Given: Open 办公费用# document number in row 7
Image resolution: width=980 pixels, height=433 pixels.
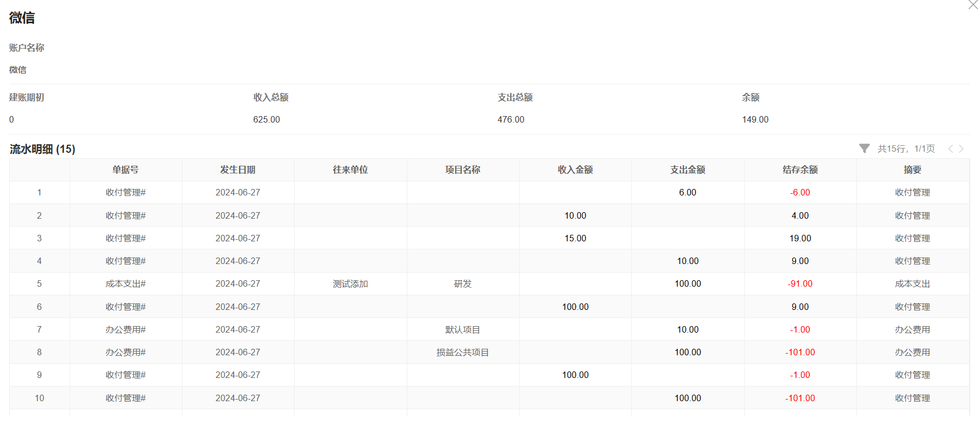Looking at the screenshot, I should click(x=125, y=329).
